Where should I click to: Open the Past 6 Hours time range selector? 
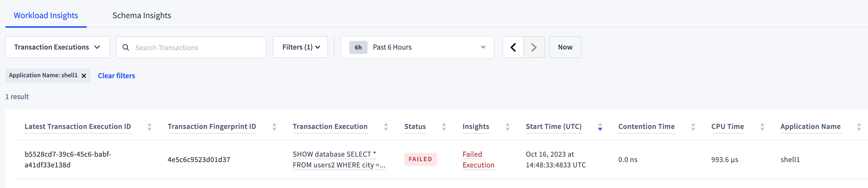[x=417, y=47]
